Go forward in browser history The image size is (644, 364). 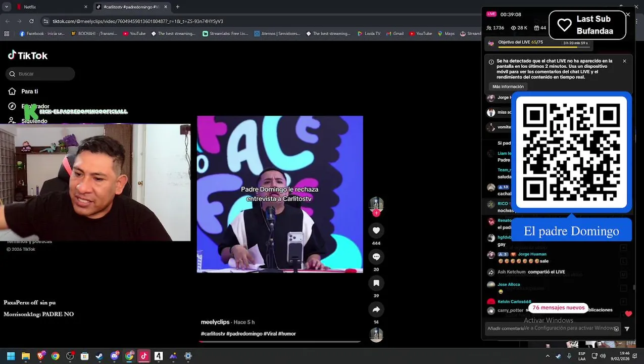pyautogui.click(x=19, y=21)
